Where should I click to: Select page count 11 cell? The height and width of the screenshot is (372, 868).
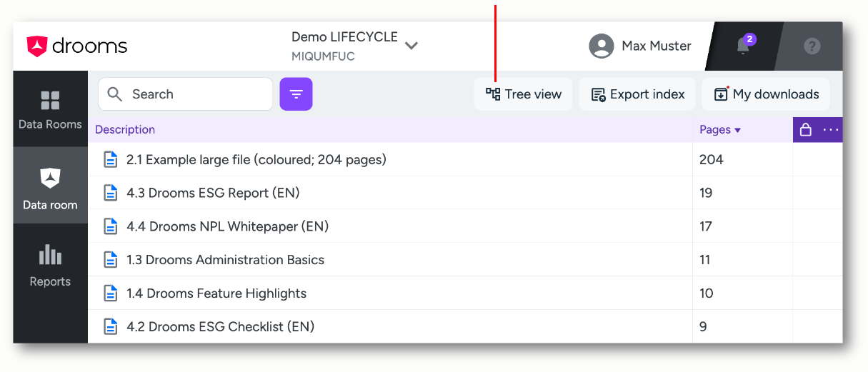(x=742, y=260)
